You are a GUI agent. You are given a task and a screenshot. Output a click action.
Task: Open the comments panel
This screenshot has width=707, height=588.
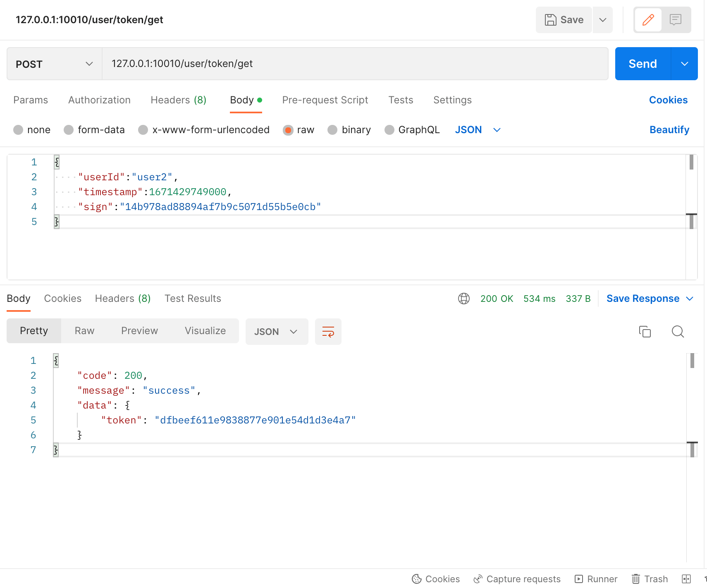coord(676,19)
